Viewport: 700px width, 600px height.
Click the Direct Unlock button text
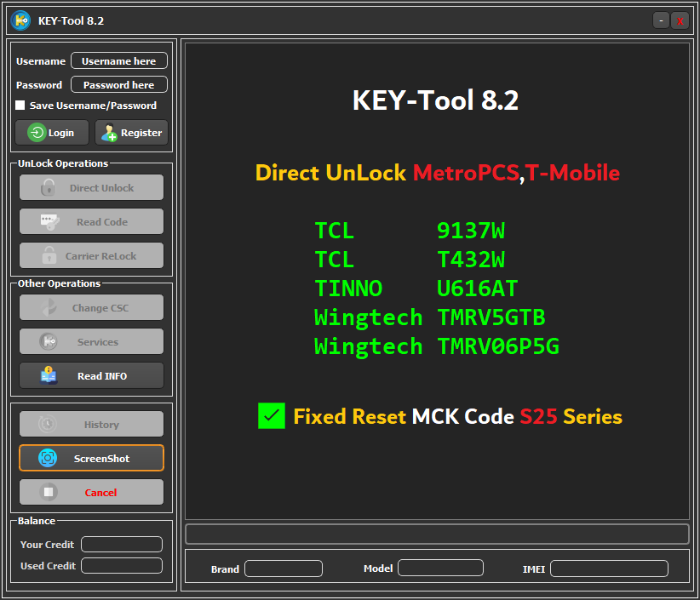(x=102, y=188)
